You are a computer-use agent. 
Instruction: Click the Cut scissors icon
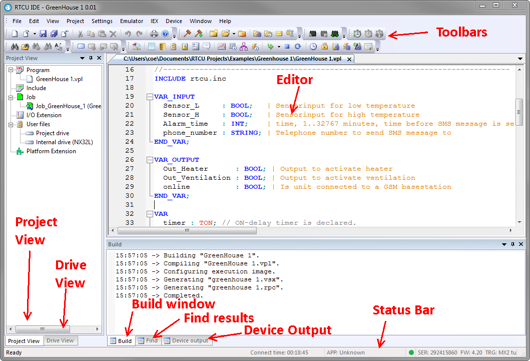click(80, 33)
